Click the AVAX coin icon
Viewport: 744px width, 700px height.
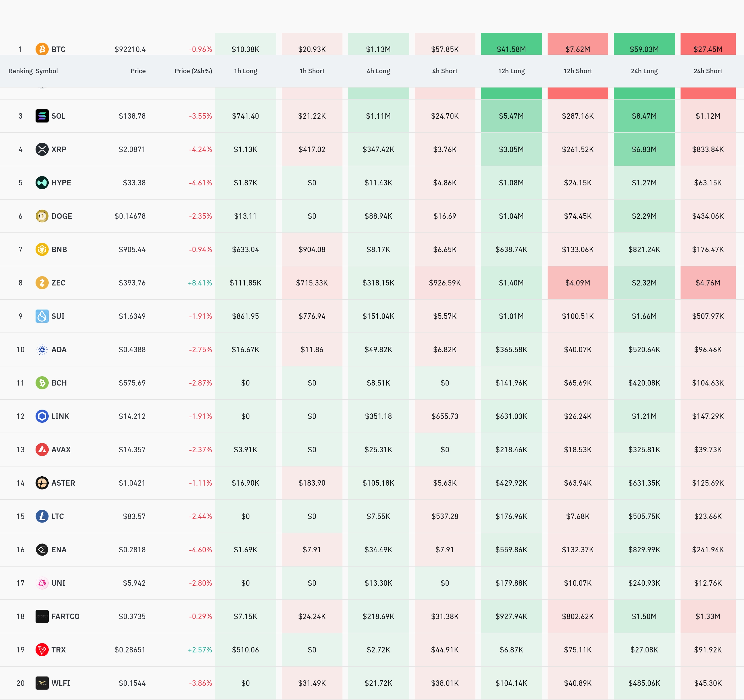click(x=42, y=449)
